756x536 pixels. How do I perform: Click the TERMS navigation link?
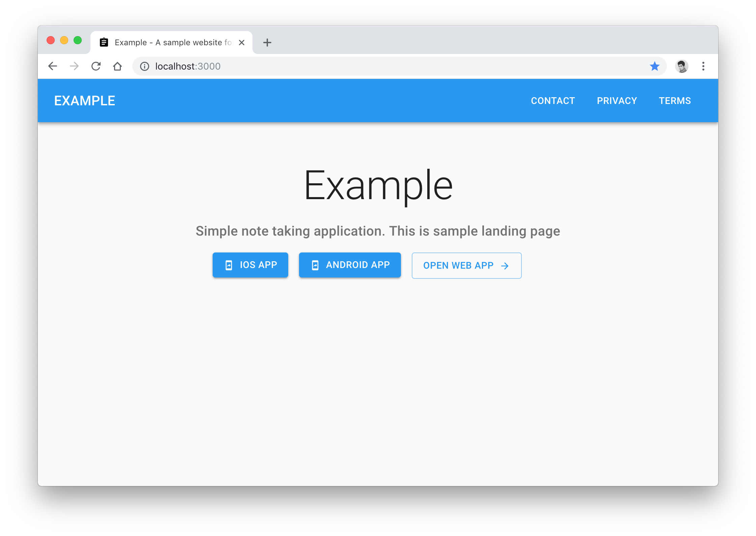click(x=674, y=100)
